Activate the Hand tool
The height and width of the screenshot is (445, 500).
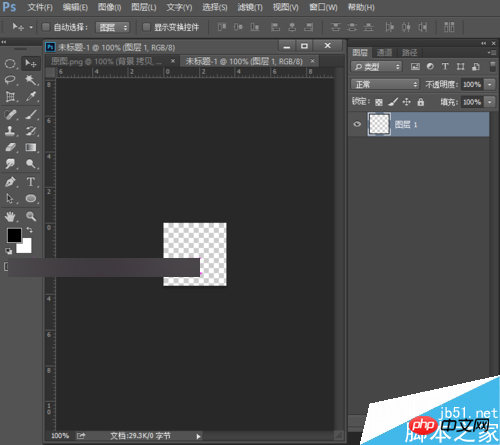point(10,217)
